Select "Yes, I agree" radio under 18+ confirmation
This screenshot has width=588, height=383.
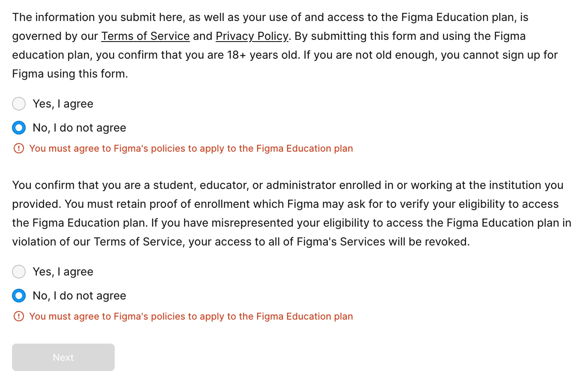pos(19,104)
